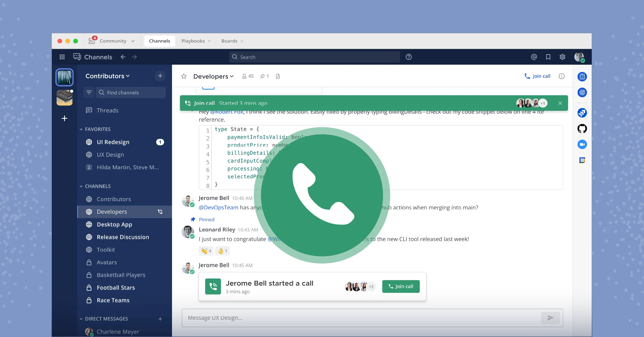
Task: Open the Football Stars private channel
Action: point(125,287)
